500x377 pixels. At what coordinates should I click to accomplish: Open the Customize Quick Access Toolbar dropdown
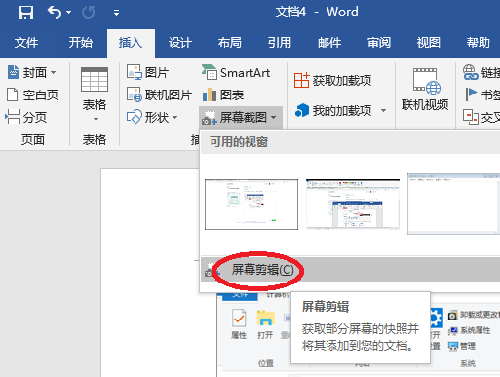116,13
